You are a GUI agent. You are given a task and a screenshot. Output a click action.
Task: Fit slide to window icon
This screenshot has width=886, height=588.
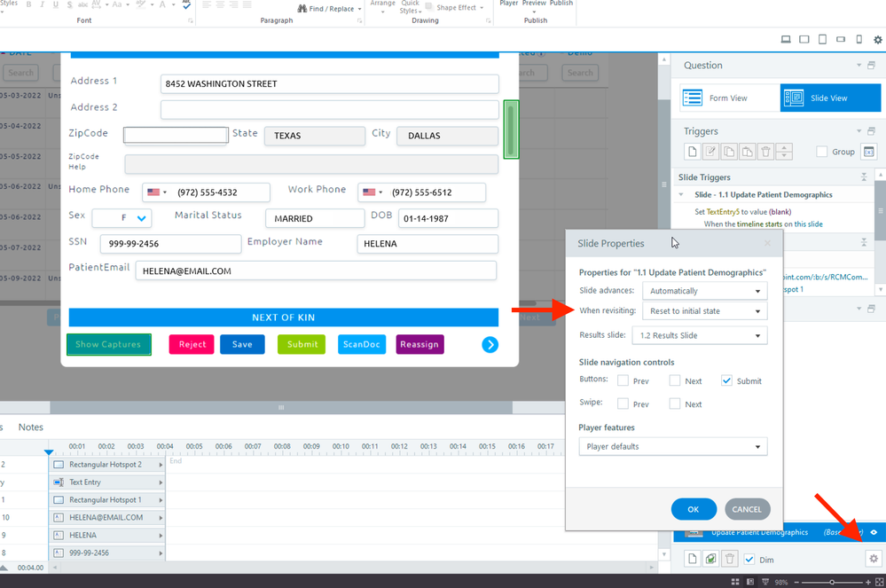(x=879, y=582)
